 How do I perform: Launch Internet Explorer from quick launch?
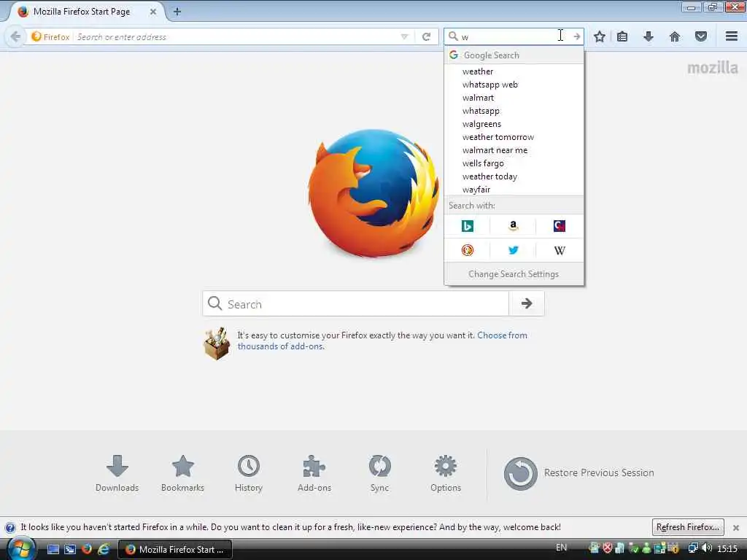(104, 549)
